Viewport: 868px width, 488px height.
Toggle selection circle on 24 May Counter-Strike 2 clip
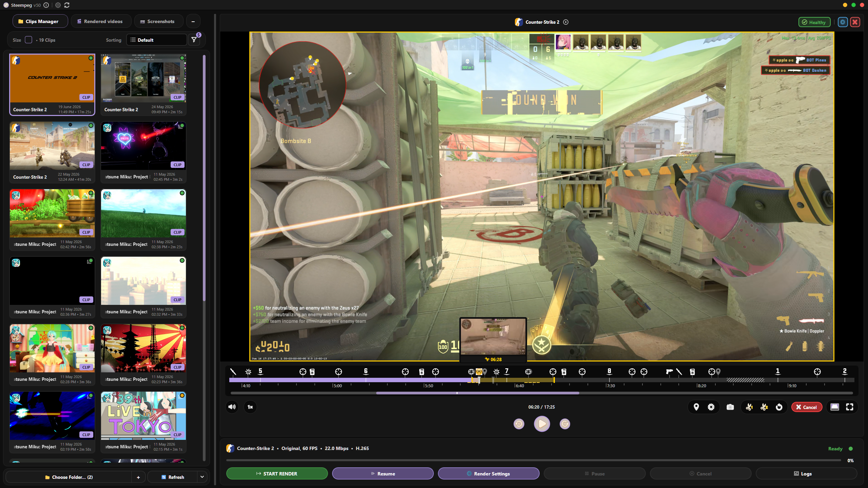182,58
